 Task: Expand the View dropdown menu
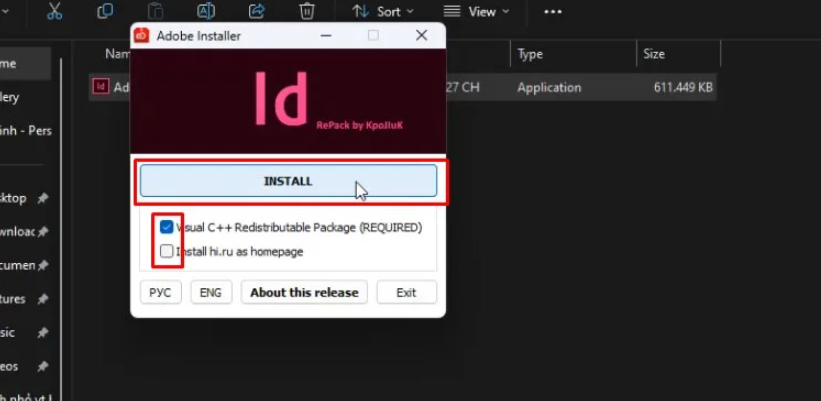tap(476, 11)
